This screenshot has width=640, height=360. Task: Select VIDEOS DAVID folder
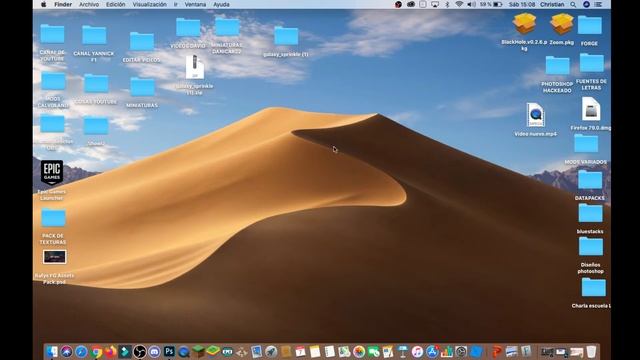(x=188, y=27)
